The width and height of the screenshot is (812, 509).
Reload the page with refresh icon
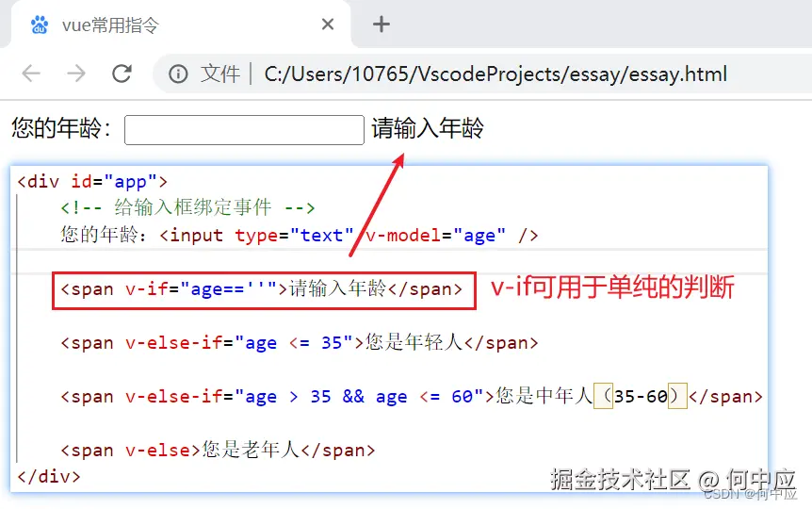click(x=122, y=74)
